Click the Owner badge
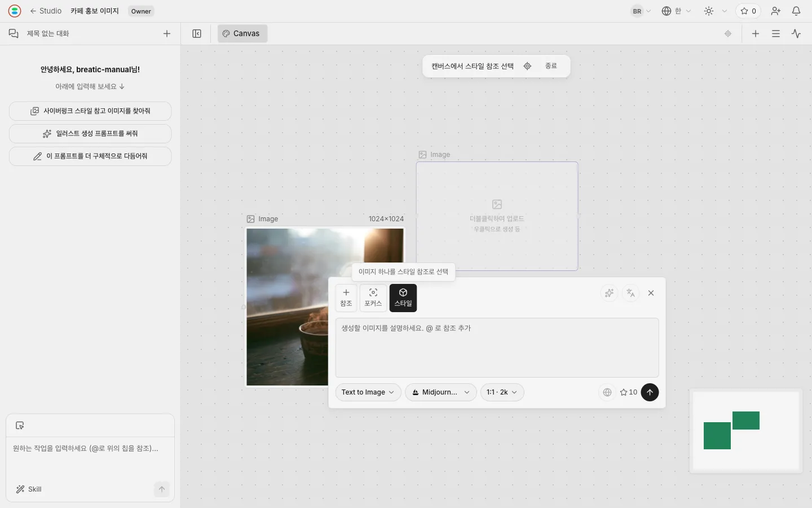Image resolution: width=812 pixels, height=508 pixels. [141, 11]
